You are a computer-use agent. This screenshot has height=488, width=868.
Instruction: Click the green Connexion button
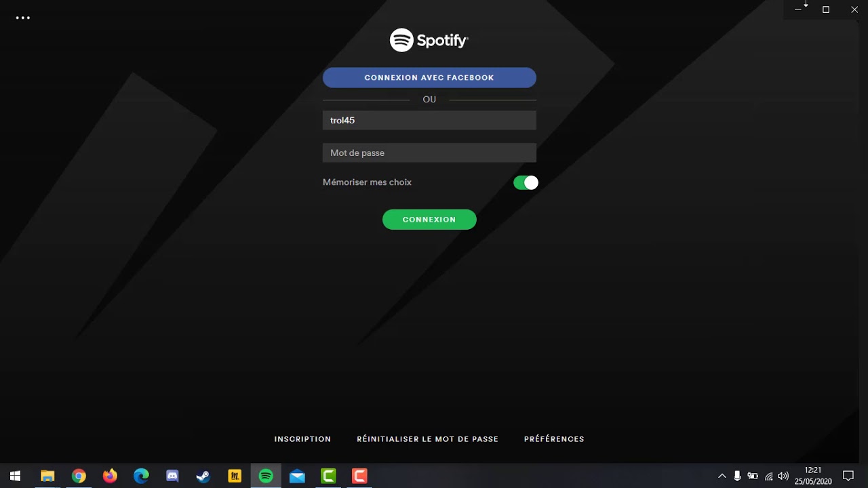tap(429, 220)
